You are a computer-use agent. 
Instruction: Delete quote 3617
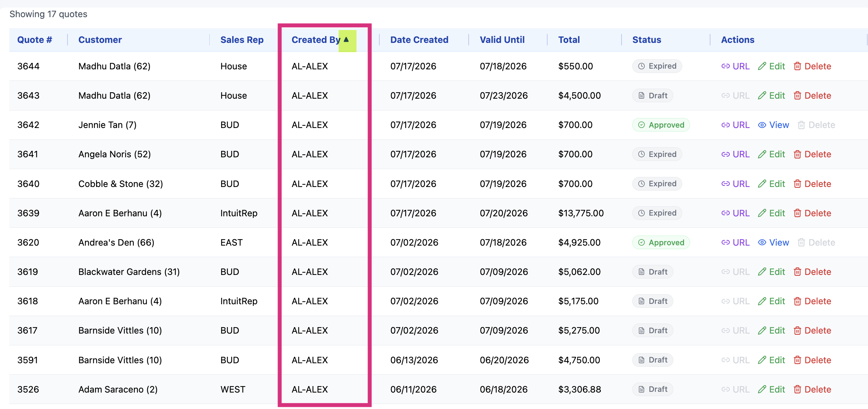pos(812,331)
